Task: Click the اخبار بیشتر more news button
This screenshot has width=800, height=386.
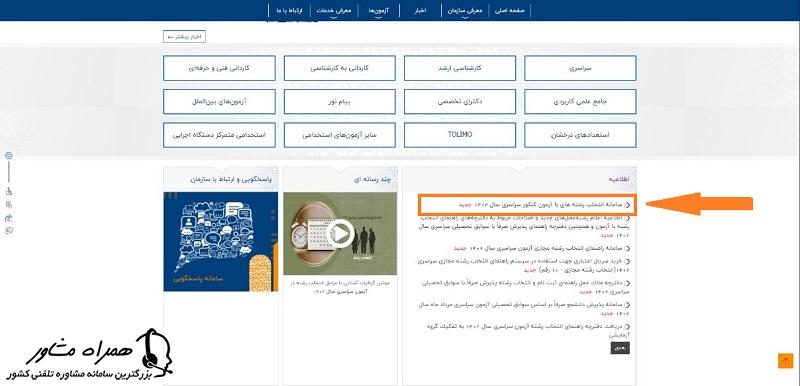Action: pyautogui.click(x=185, y=37)
